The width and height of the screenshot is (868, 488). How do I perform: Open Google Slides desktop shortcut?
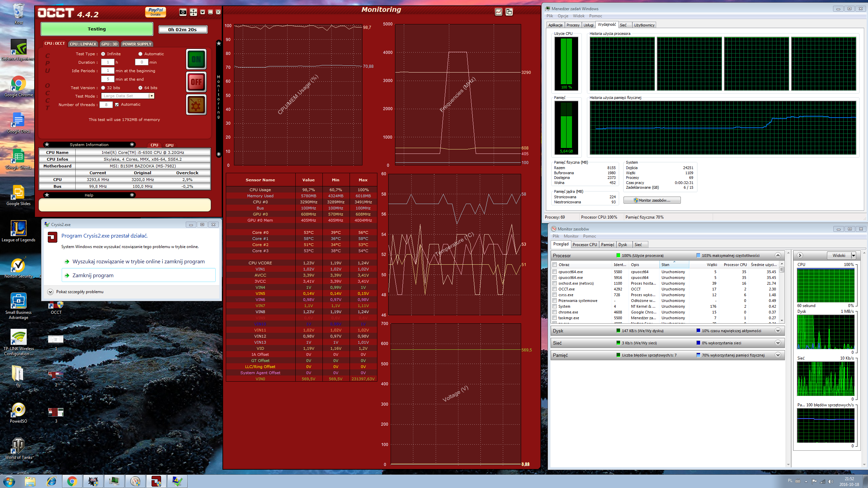[x=19, y=195]
